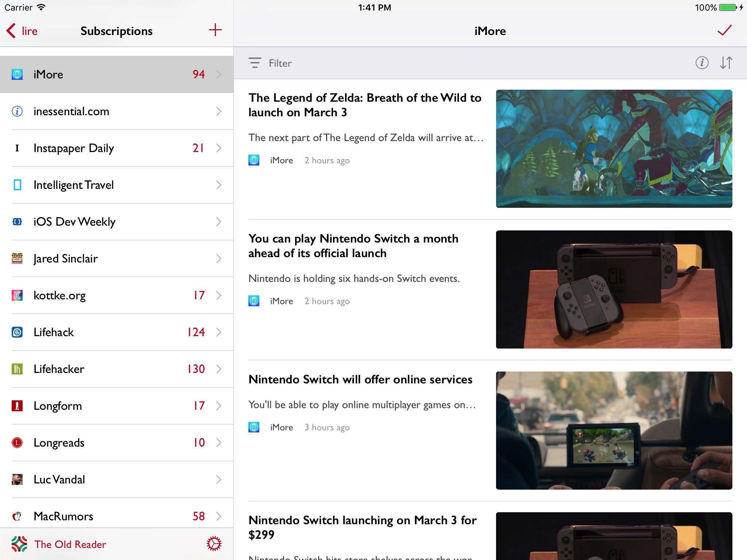Expand the iMore row chevron
The height and width of the screenshot is (560, 747).
pos(219,74)
